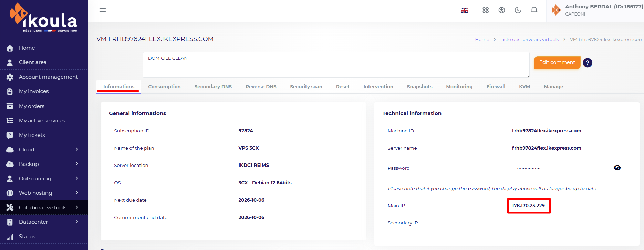Switch to the KVM tab
The image size is (644, 250).
(x=524, y=87)
